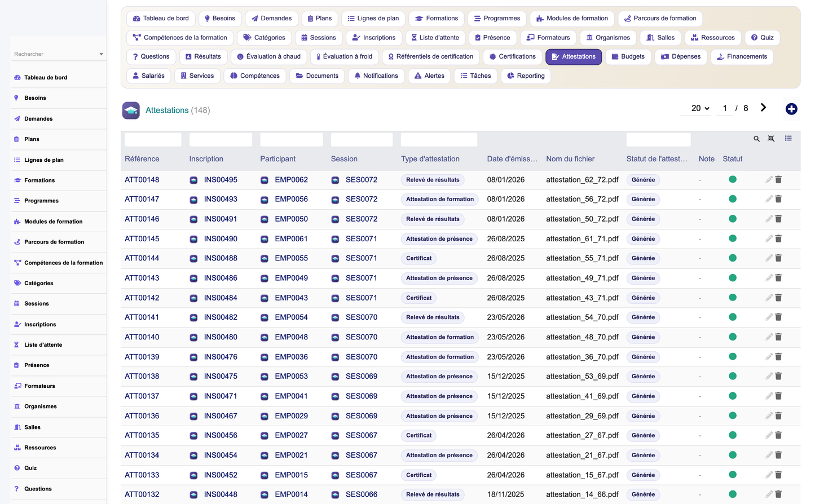Edit attestation ATT00133 with pencil icon
815x504 pixels.
coord(769,475)
